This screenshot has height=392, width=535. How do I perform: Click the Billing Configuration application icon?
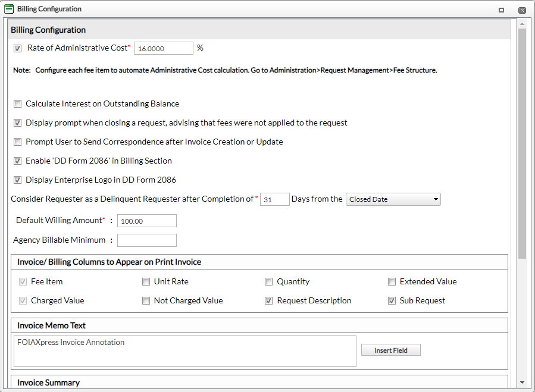pos(8,9)
